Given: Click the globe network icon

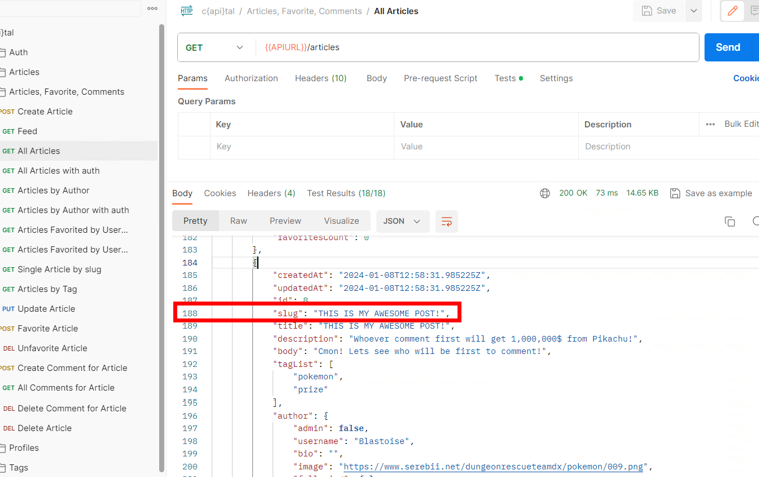Looking at the screenshot, I should click(545, 193).
